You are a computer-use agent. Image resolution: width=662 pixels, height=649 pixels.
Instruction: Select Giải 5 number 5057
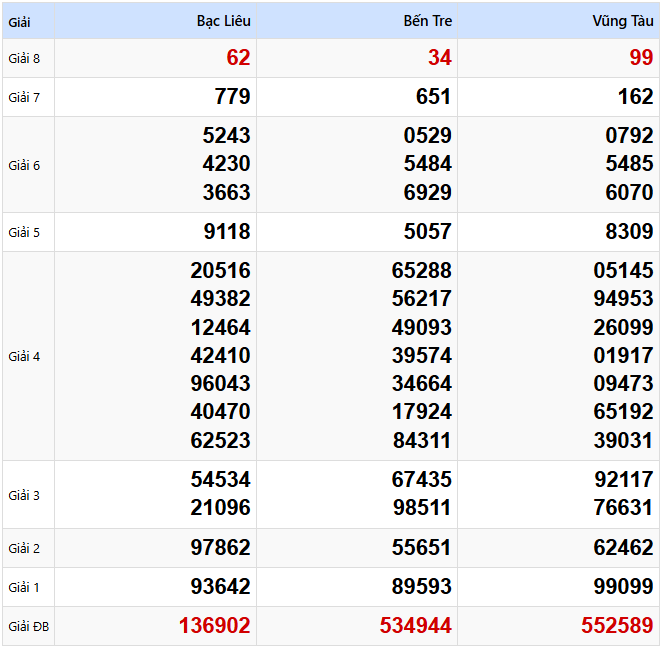click(427, 232)
